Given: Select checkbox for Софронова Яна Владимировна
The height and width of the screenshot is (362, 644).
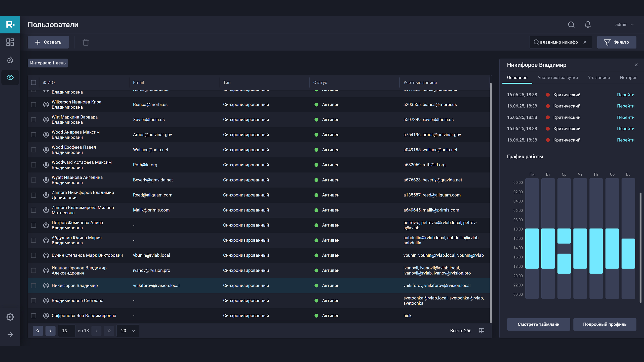Looking at the screenshot, I should [x=33, y=316].
